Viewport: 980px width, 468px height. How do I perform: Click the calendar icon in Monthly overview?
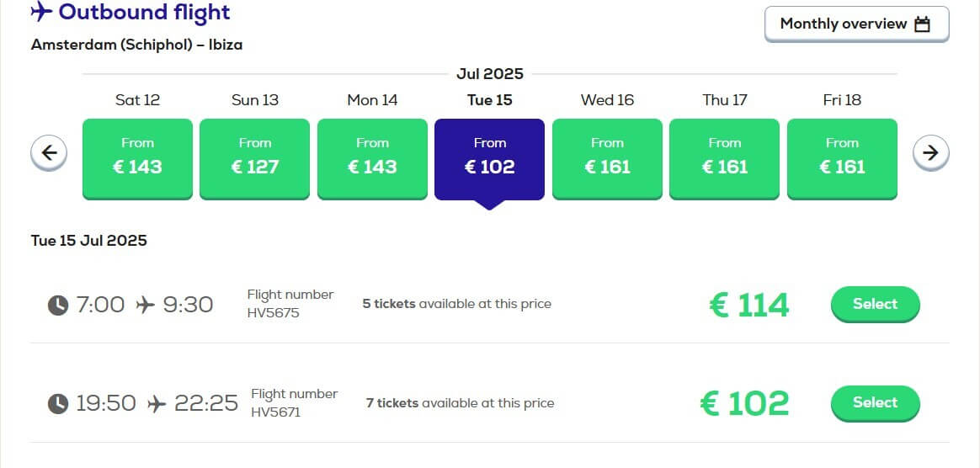point(922,24)
